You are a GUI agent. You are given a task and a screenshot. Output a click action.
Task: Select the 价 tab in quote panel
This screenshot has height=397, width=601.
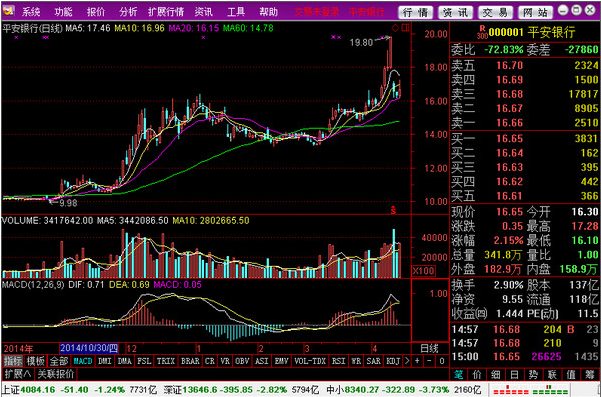point(477,375)
